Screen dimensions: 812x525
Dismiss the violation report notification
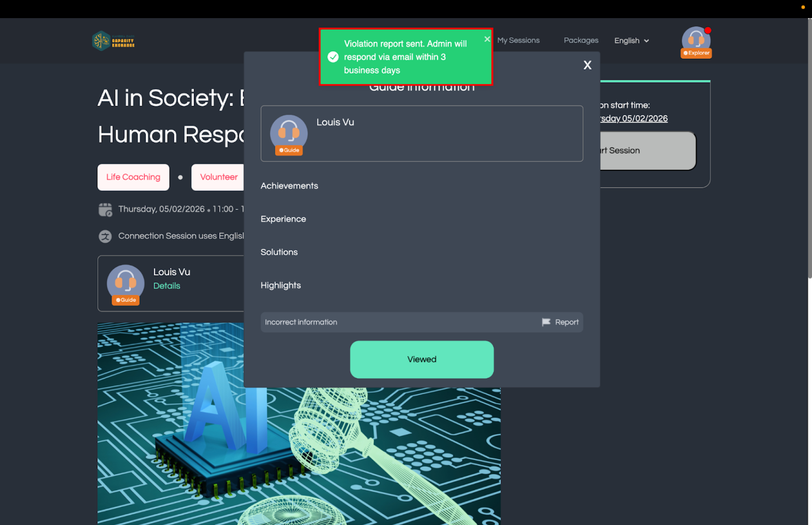487,39
